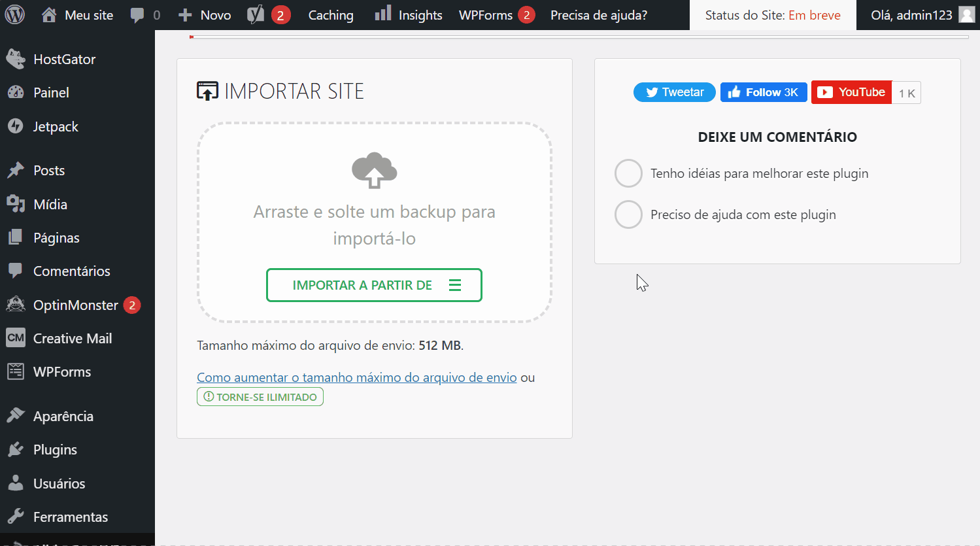Open Olá, admin123 account menu
Screen dimensions: 980x546
point(921,15)
